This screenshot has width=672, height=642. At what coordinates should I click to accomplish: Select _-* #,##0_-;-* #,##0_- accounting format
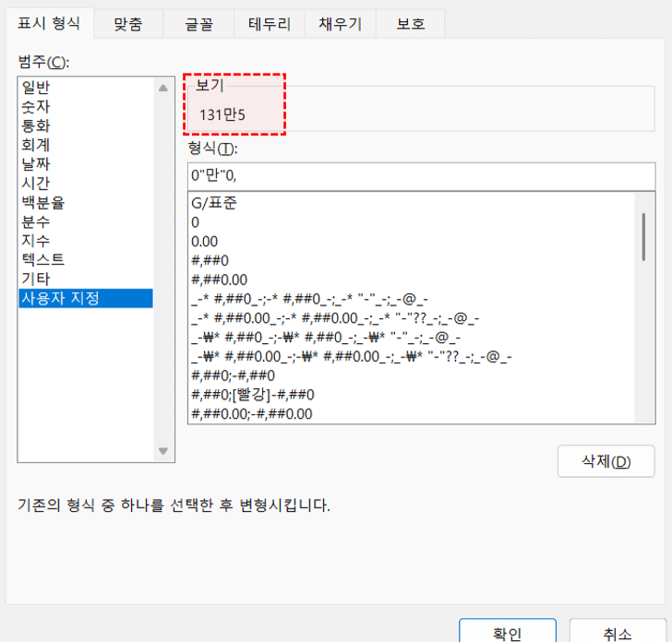pos(411,299)
